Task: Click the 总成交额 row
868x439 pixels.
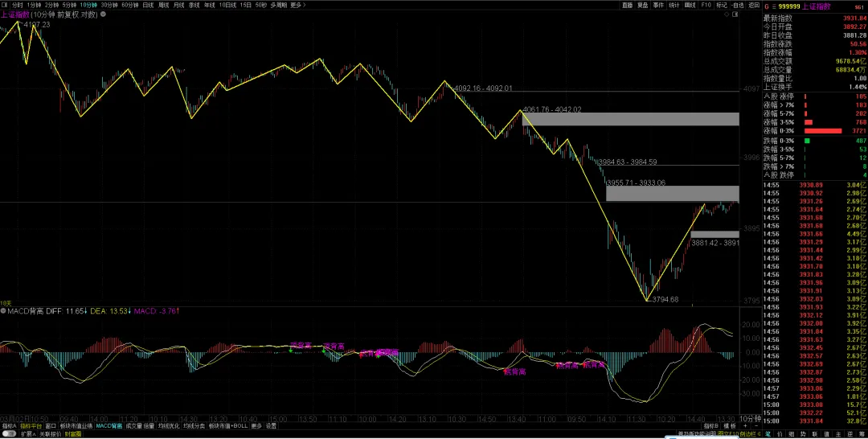Action: (x=815, y=61)
